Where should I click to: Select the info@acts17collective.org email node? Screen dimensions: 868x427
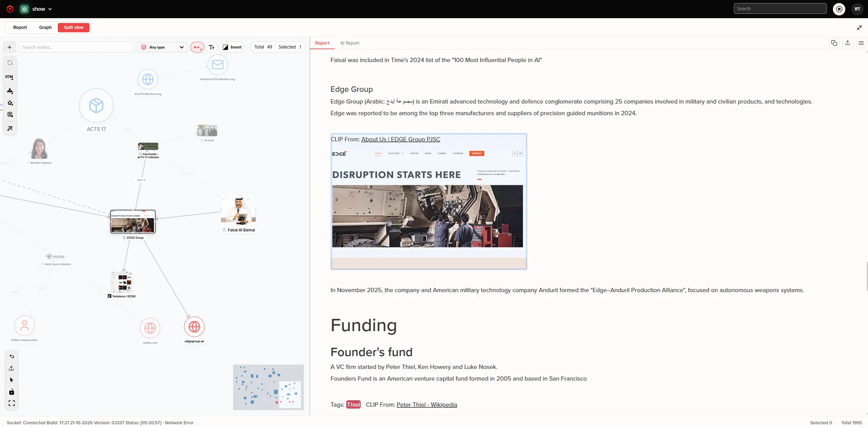click(217, 65)
